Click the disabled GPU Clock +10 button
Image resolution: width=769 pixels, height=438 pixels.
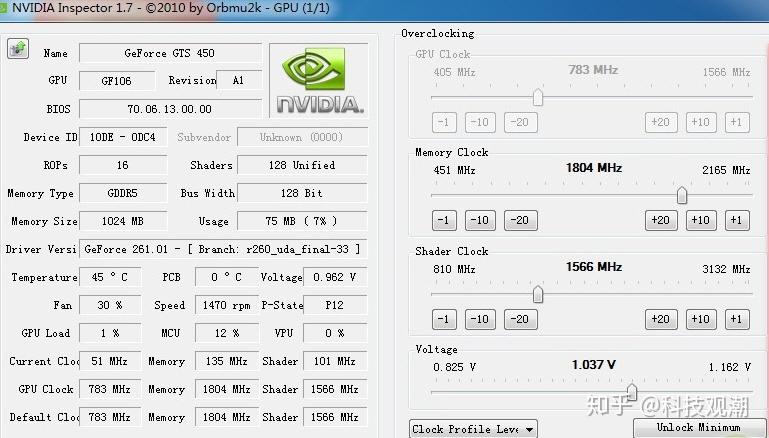coord(701,122)
